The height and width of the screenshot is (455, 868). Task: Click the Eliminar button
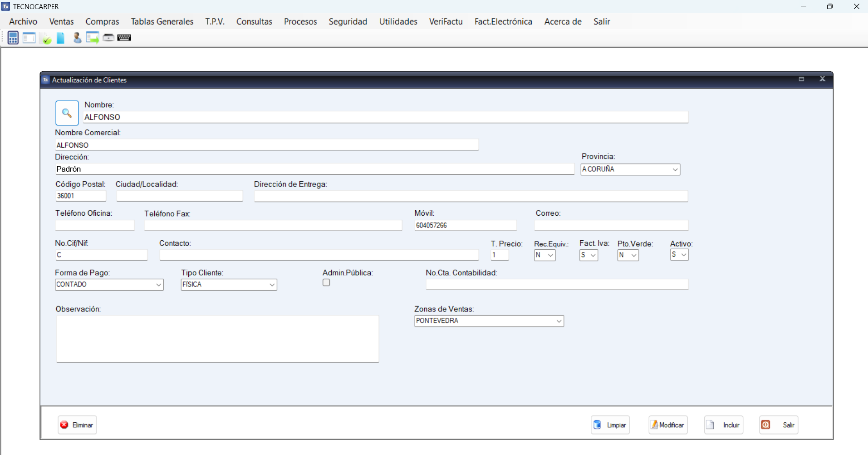coord(77,425)
